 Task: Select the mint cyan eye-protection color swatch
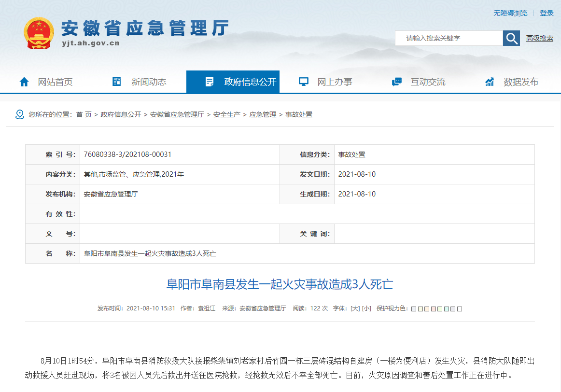pyautogui.click(x=447, y=309)
